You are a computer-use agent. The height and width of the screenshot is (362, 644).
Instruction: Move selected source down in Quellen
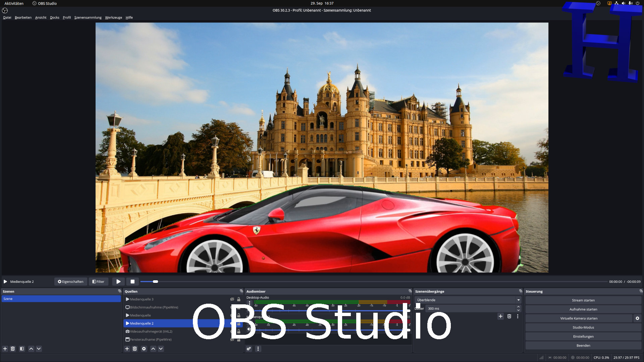click(x=161, y=349)
